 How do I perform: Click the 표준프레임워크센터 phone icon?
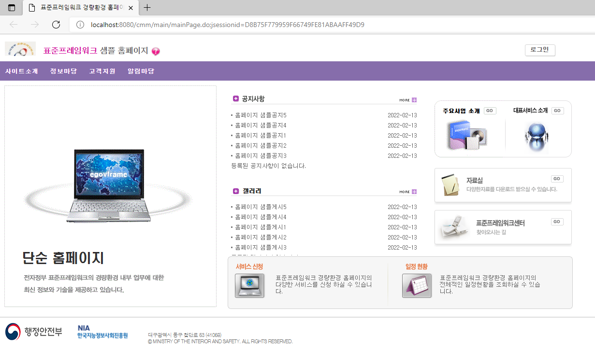(454, 227)
